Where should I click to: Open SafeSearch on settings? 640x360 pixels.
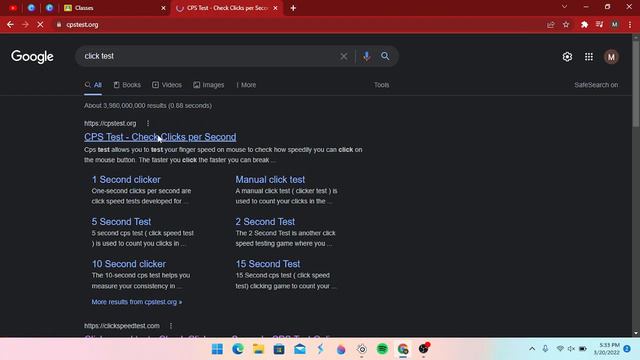596,85
